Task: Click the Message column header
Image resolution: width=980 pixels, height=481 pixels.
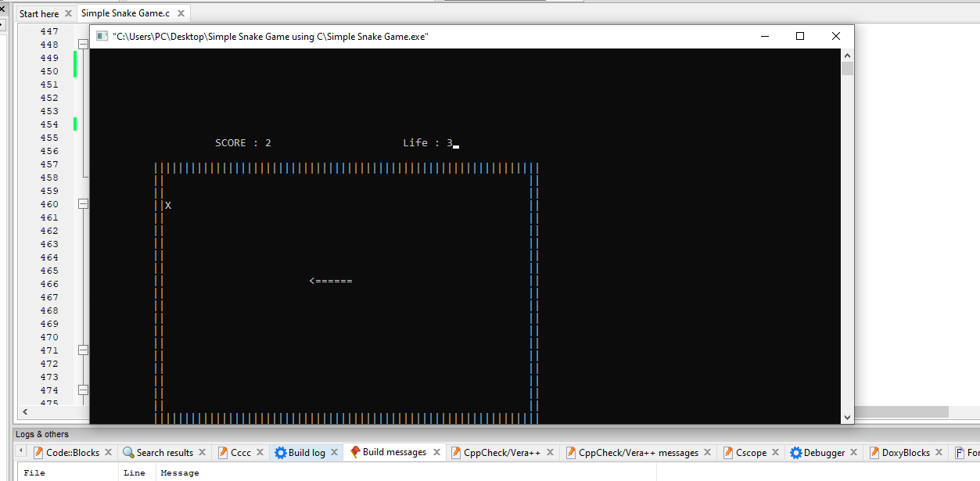Action: click(x=180, y=472)
